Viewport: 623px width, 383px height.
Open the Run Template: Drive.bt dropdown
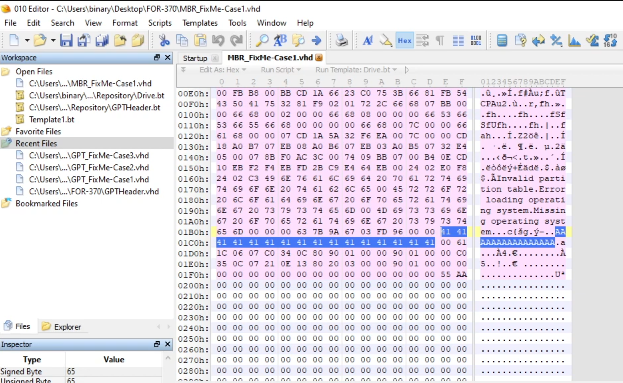coord(356,70)
